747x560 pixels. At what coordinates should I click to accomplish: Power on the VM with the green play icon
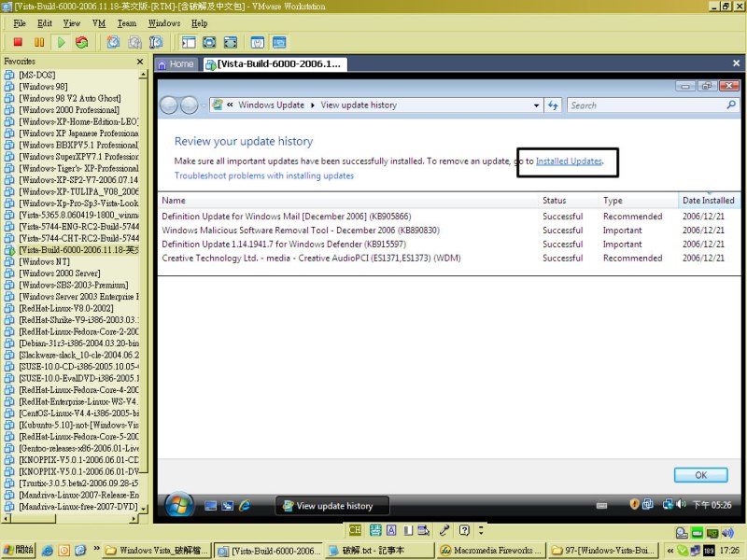pos(61,42)
